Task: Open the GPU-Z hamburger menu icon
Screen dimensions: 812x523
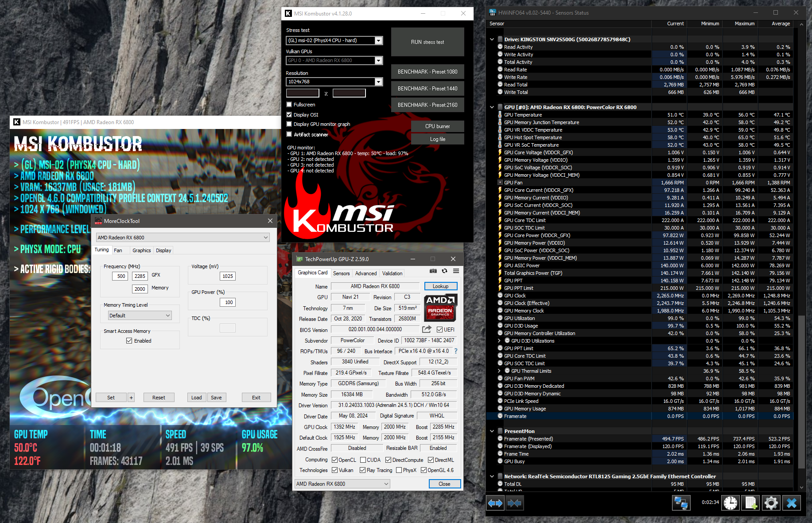Action: (x=456, y=271)
